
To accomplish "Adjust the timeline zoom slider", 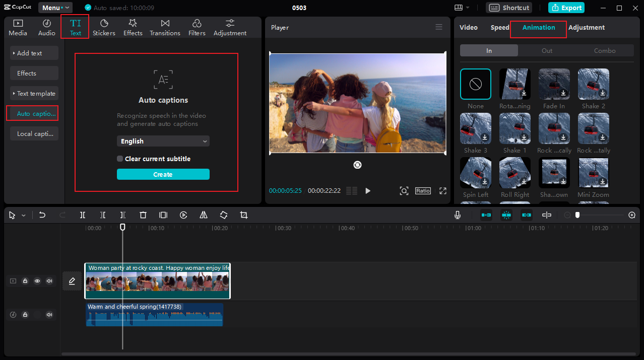I will (x=577, y=215).
